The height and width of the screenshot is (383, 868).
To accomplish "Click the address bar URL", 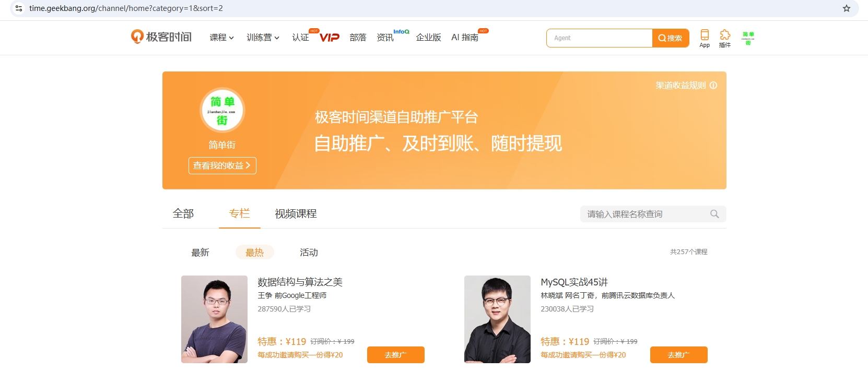I will tap(126, 8).
